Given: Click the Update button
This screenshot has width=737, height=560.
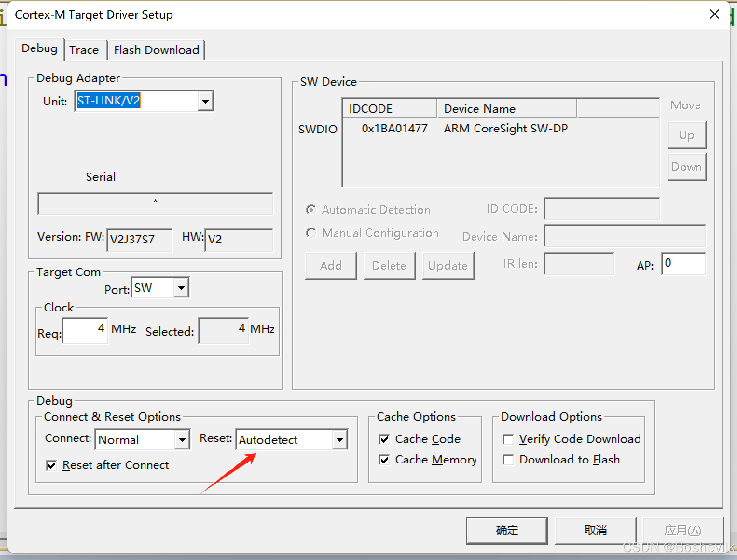Looking at the screenshot, I should tap(448, 265).
